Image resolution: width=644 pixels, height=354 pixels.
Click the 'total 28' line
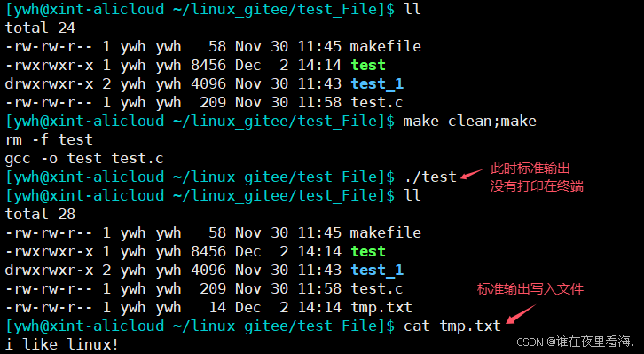(x=40, y=214)
